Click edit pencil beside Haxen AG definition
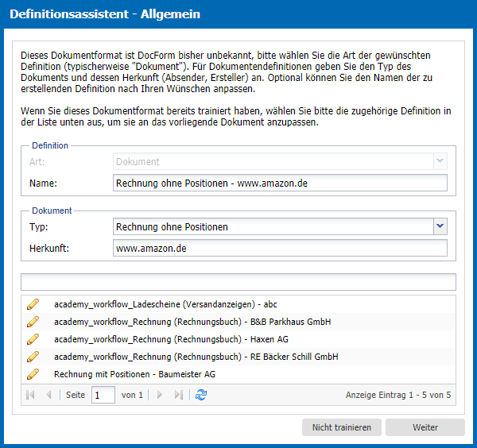 coord(33,339)
